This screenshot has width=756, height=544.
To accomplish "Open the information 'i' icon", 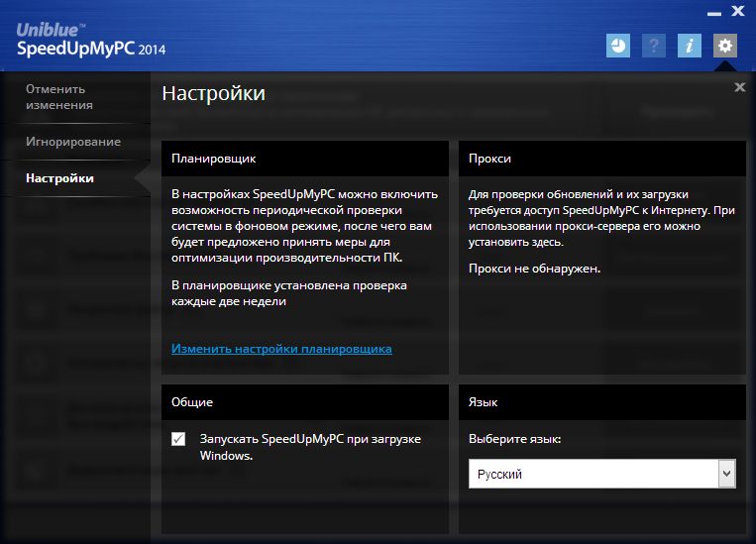I will (x=690, y=46).
